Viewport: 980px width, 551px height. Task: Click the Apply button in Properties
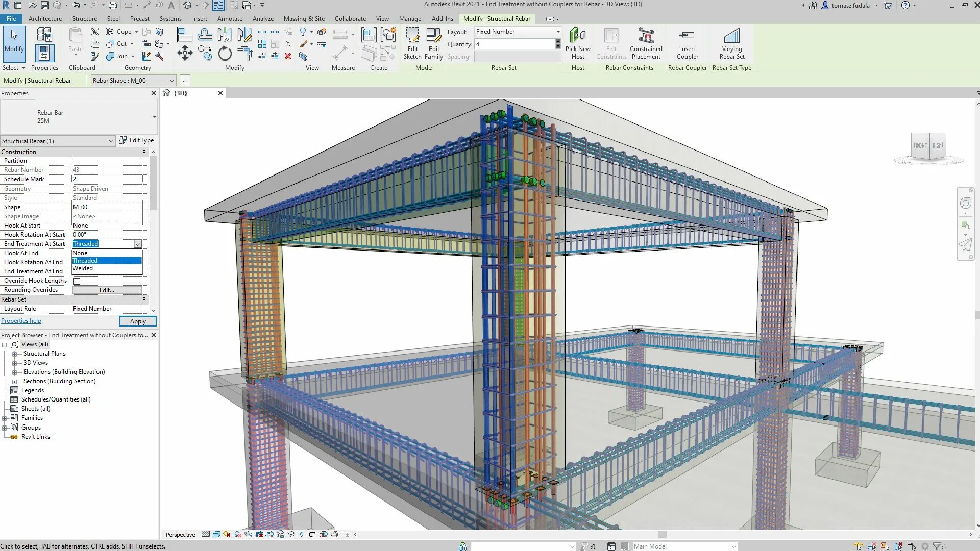[x=138, y=321]
